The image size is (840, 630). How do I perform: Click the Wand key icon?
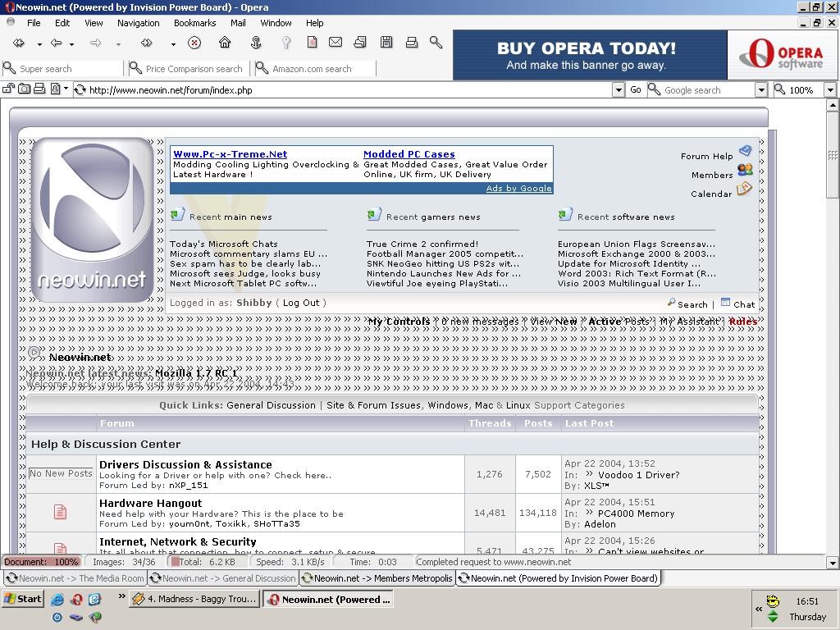click(286, 43)
